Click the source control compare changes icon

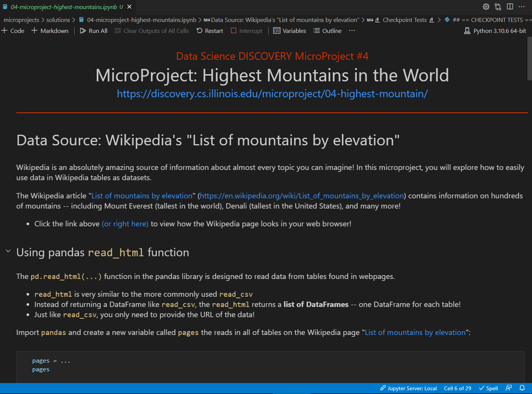pos(498,7)
